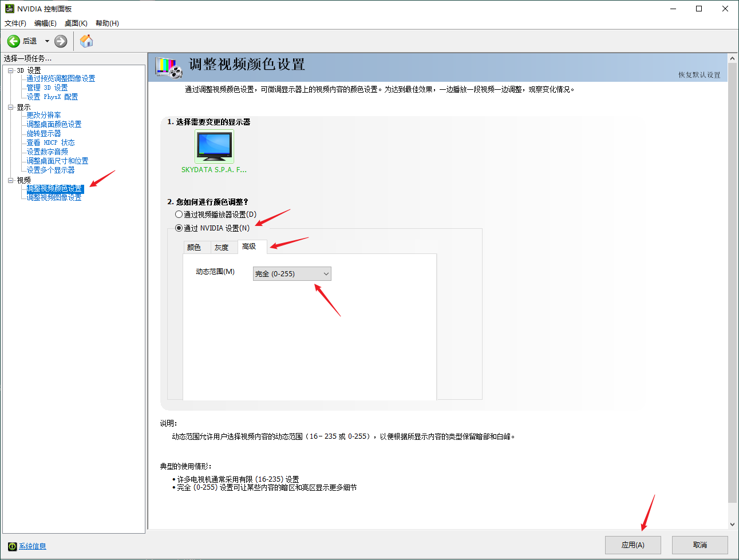Click the video color settings header icon

pos(169,67)
